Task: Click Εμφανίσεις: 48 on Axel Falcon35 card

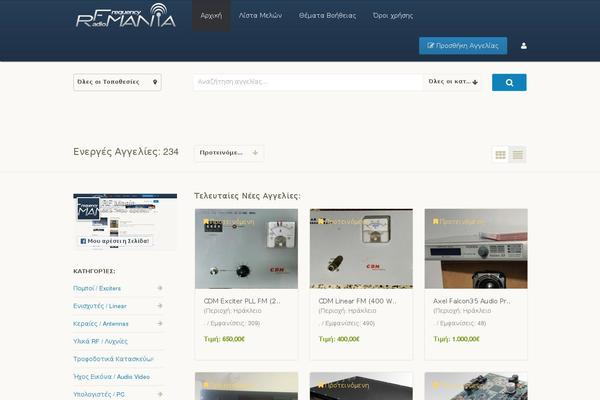Action: click(x=463, y=323)
